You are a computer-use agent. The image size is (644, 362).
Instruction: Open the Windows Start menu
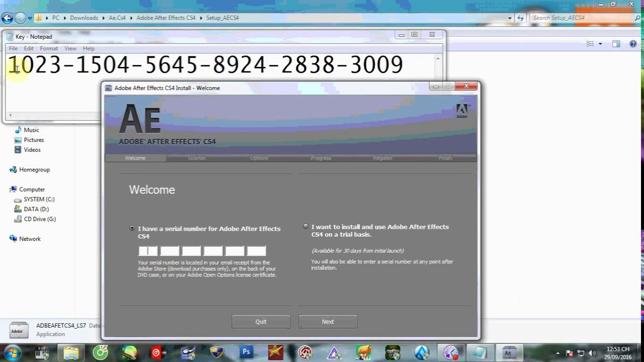[x=13, y=352]
